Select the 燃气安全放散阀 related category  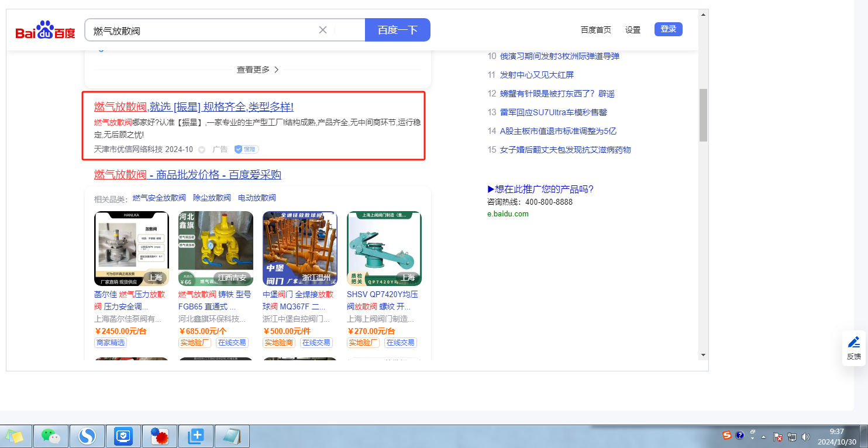tap(159, 198)
